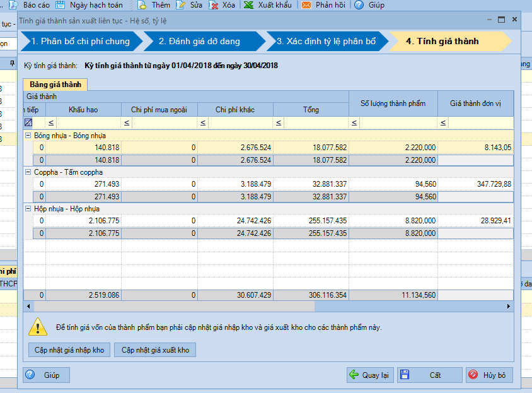This screenshot has height=393, width=532.
Task: Collapse the Bóng nhựa group
Action: [x=28, y=136]
